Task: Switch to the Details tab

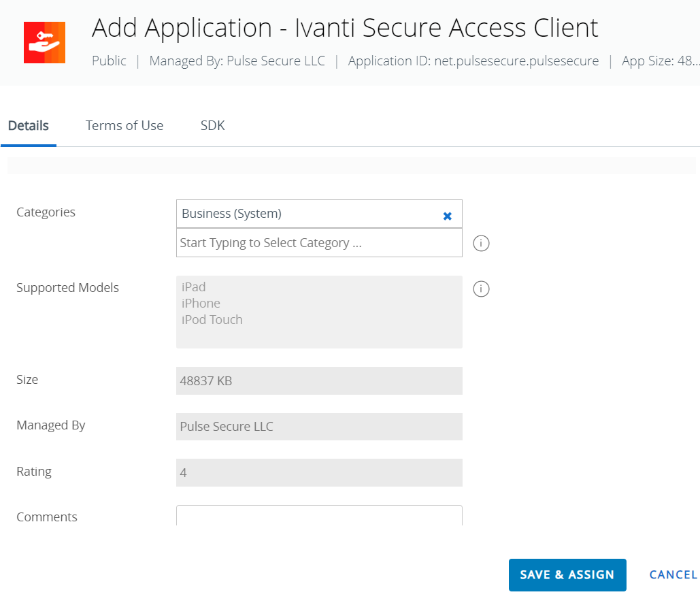Action: click(x=29, y=126)
